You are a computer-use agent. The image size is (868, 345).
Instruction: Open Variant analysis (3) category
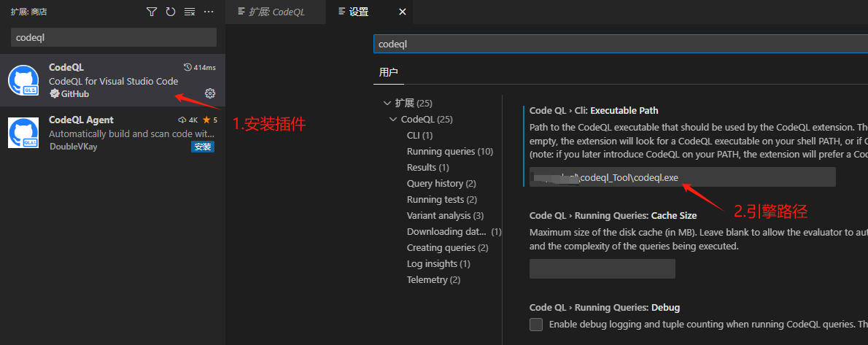[x=445, y=215]
